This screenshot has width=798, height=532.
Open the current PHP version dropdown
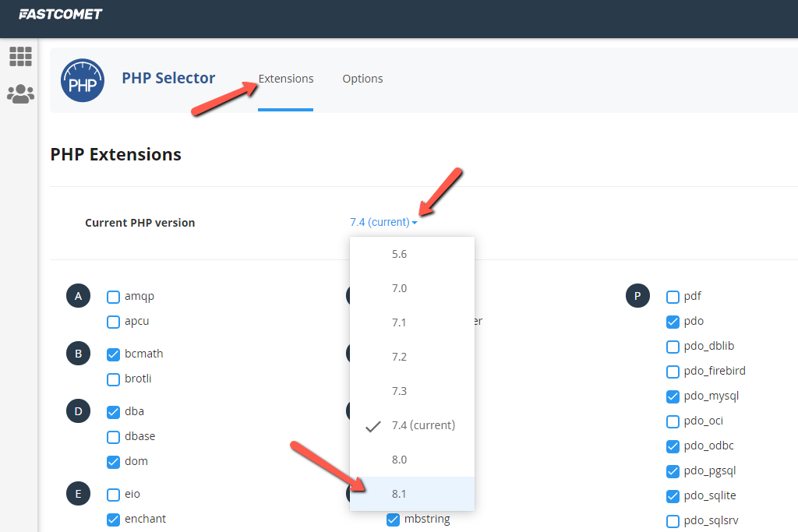pos(383,221)
